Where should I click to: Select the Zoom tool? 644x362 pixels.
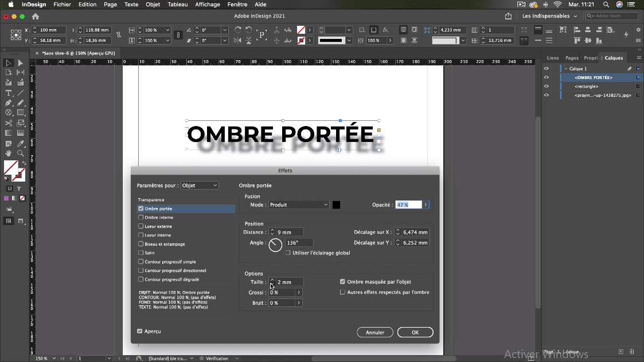coord(21,153)
